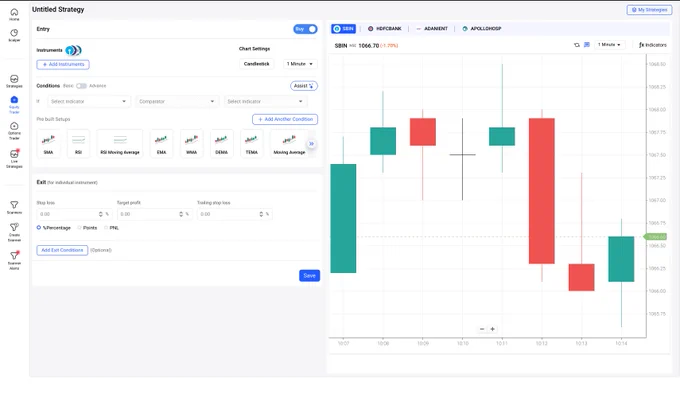This screenshot has width=680, height=398.
Task: Switch to the SBIN chart tab
Action: pyautogui.click(x=343, y=29)
